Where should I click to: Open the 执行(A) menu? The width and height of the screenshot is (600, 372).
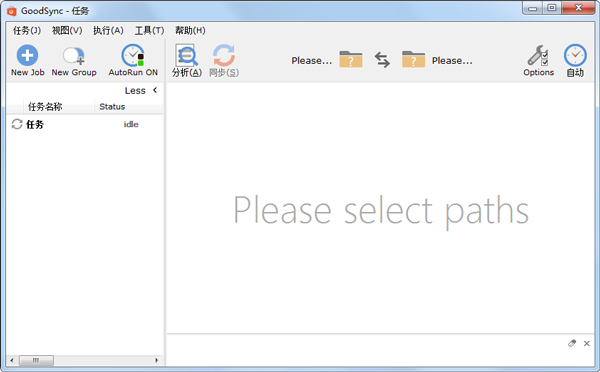108,30
